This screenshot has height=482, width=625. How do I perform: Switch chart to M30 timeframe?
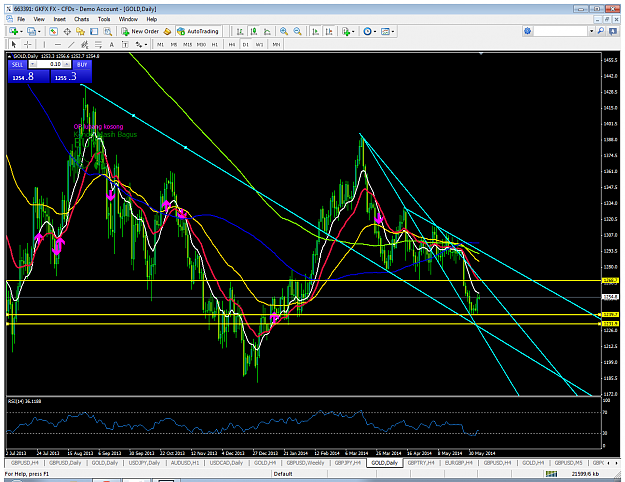click(x=201, y=45)
